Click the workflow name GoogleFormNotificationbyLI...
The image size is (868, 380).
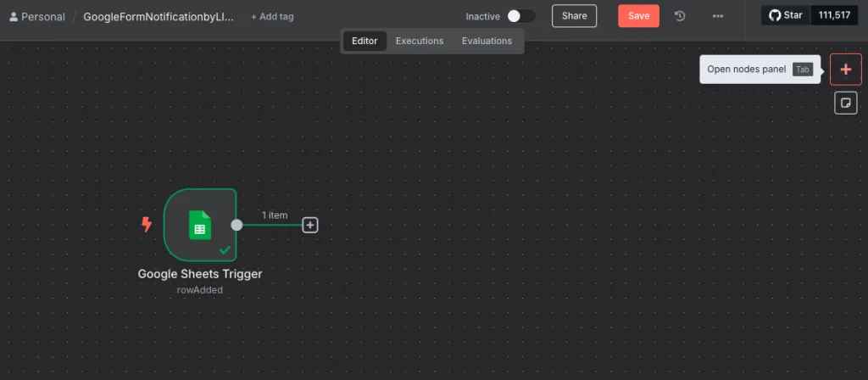(x=159, y=17)
